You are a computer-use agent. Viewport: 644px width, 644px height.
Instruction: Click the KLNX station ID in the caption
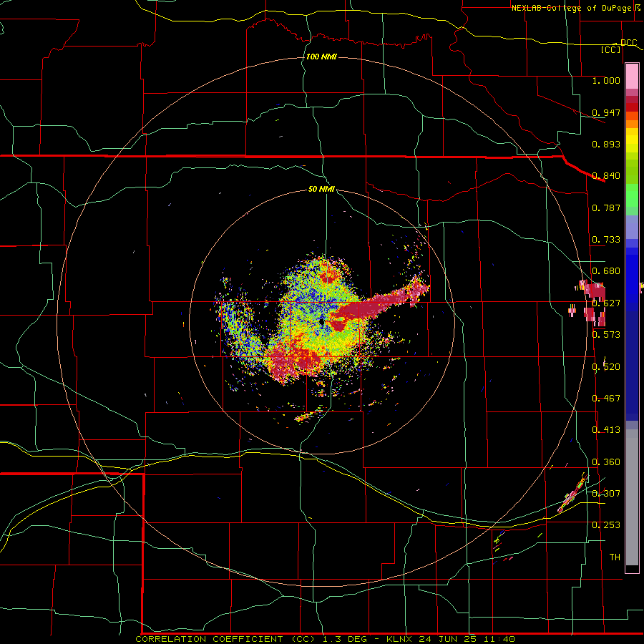pyautogui.click(x=401, y=639)
